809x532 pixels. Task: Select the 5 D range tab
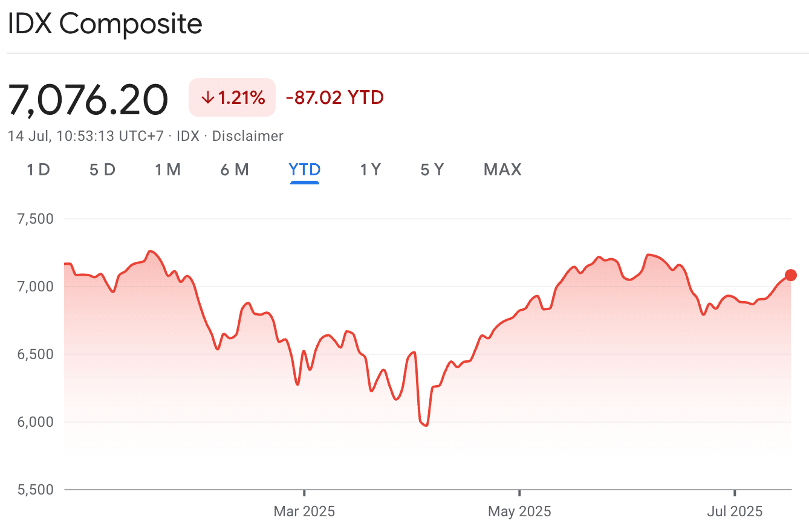pyautogui.click(x=102, y=170)
